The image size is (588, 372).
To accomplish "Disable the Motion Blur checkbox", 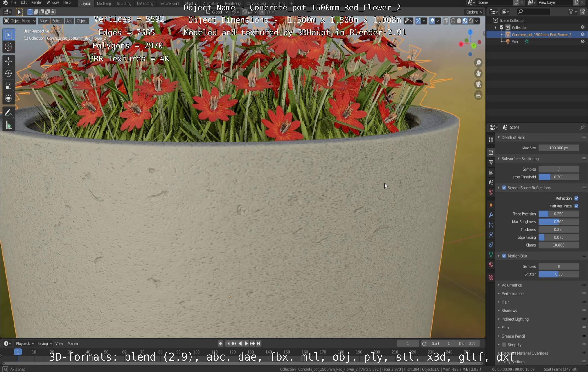I will (x=504, y=256).
